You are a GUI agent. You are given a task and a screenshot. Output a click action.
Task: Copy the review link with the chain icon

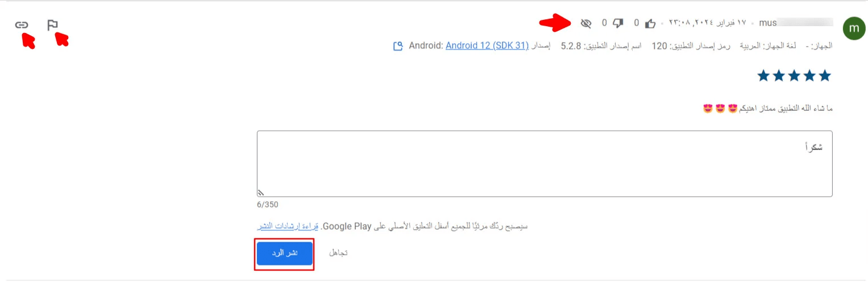(x=22, y=25)
